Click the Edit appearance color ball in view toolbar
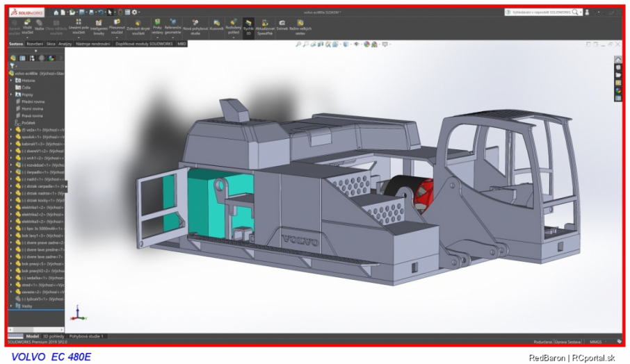Viewport: 630px width, 364px height. pos(366,44)
